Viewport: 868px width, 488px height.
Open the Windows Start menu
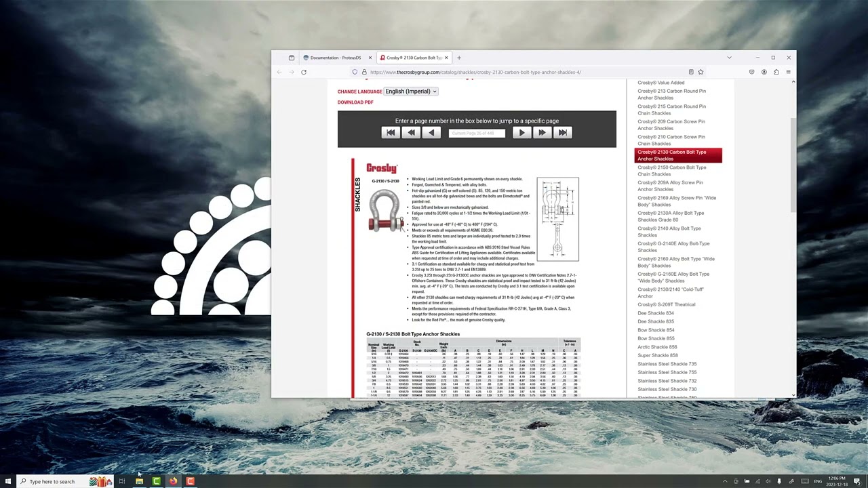point(8,481)
